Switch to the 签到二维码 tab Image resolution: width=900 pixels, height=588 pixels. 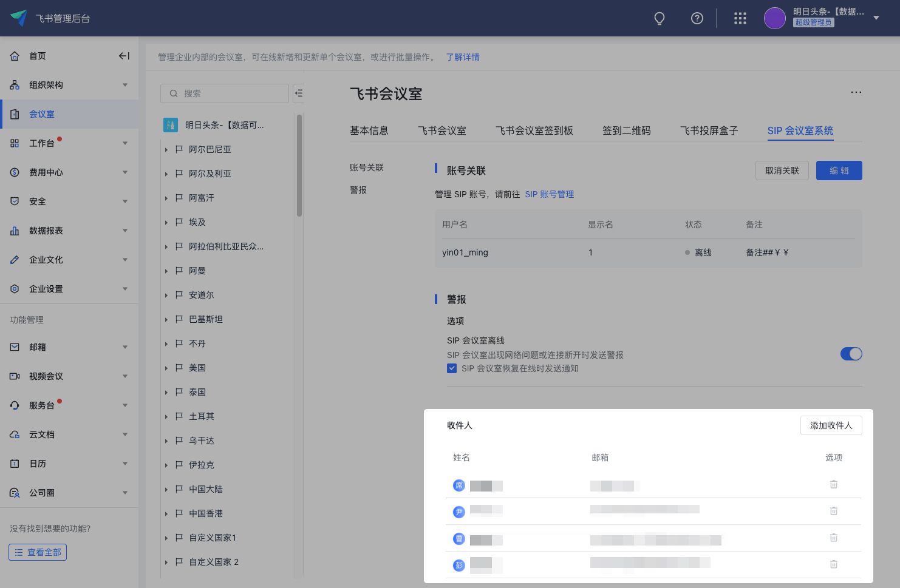[x=627, y=130]
